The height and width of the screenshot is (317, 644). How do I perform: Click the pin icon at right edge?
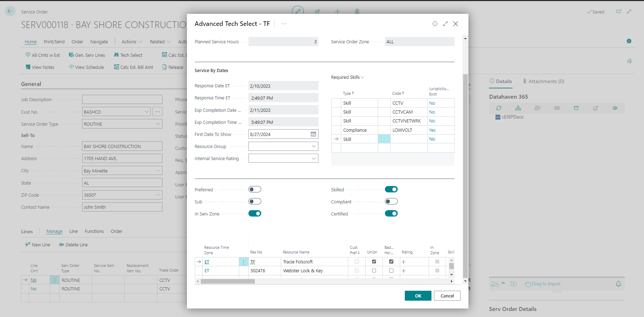pos(629,61)
